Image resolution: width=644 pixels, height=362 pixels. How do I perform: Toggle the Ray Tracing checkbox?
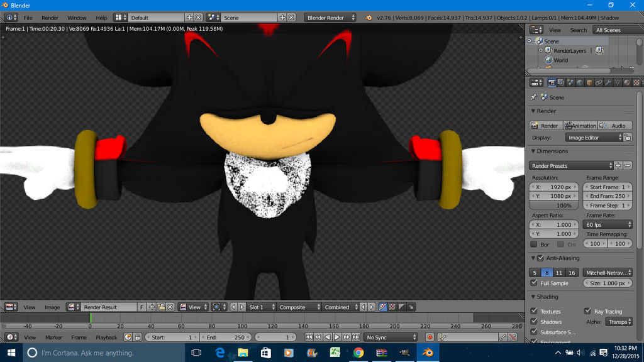click(588, 311)
